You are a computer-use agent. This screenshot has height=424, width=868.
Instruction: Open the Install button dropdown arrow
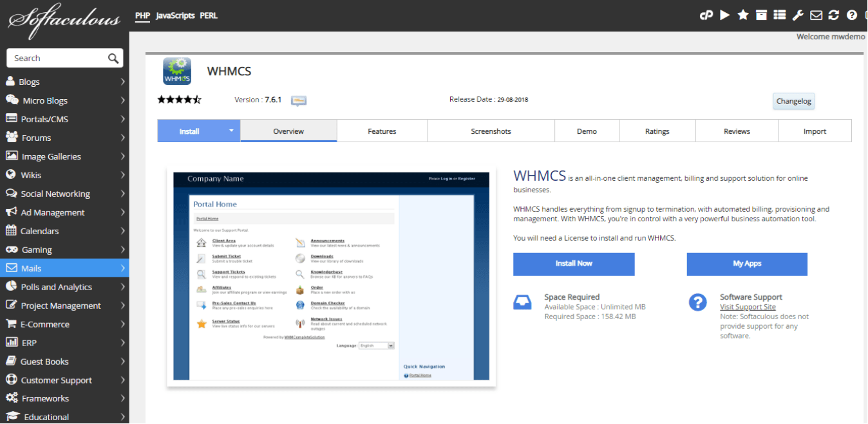(231, 131)
